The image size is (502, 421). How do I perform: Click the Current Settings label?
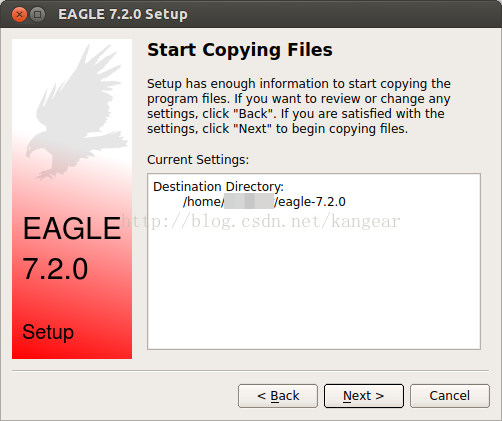(x=198, y=159)
